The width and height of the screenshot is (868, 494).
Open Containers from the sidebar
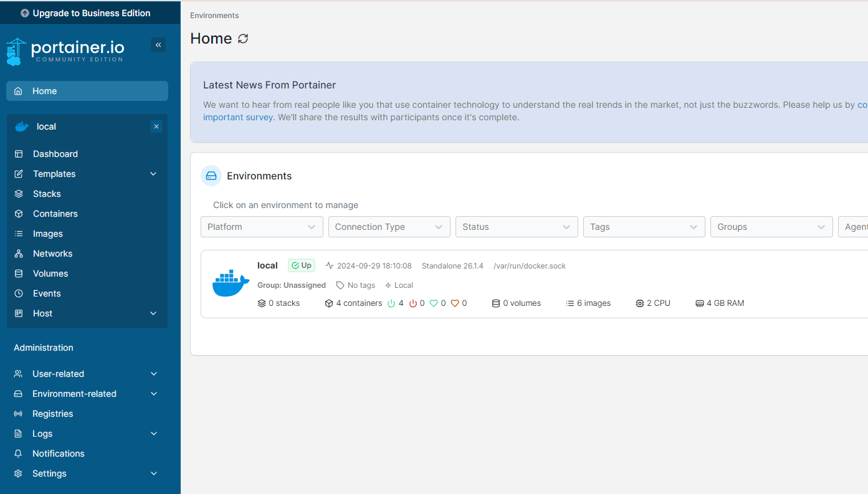coord(87,214)
